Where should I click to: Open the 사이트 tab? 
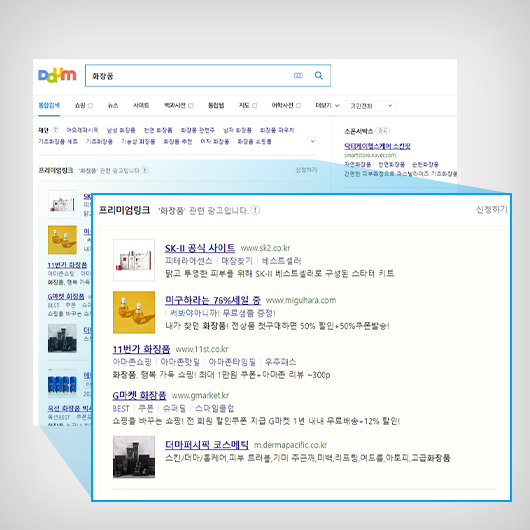click(141, 105)
